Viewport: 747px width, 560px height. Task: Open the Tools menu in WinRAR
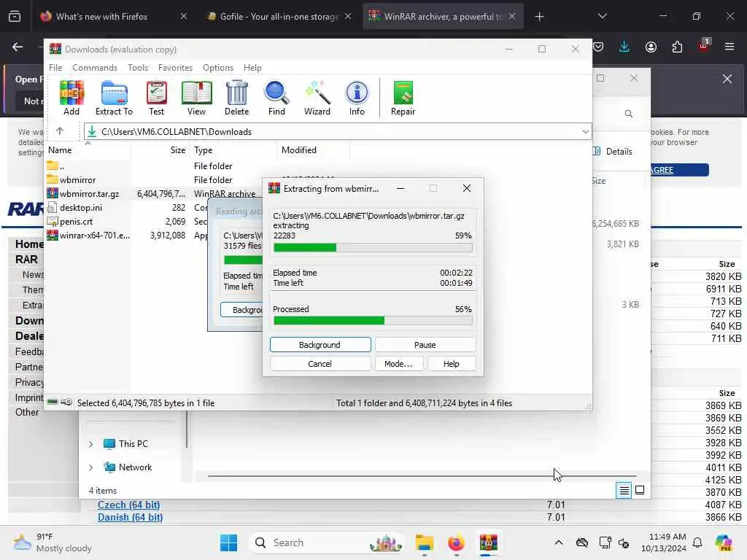click(x=138, y=68)
